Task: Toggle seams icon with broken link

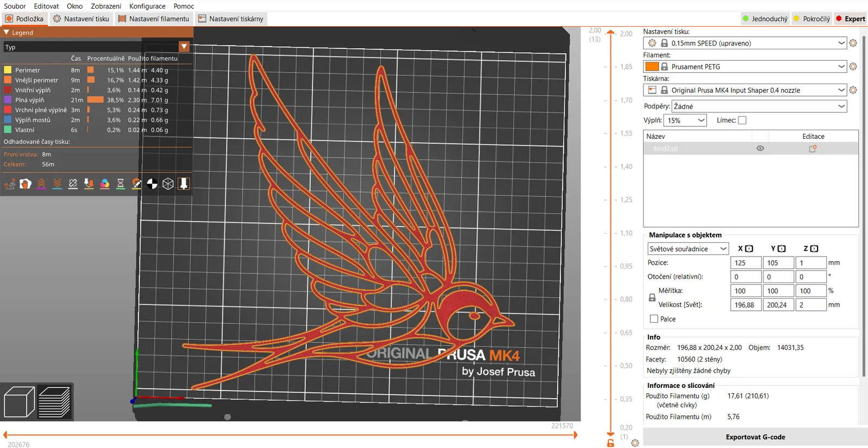Action: tap(73, 184)
